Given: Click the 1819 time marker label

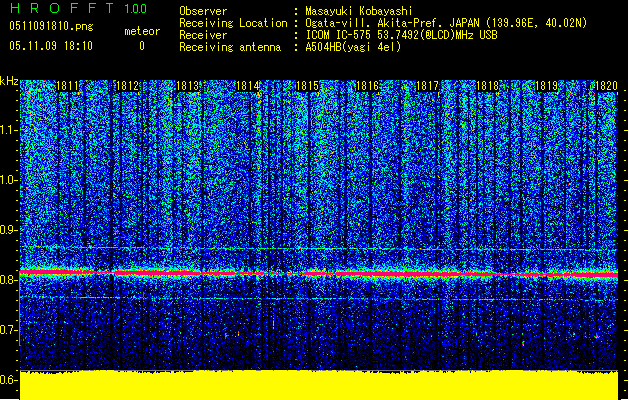Looking at the screenshot, I should [x=547, y=86].
